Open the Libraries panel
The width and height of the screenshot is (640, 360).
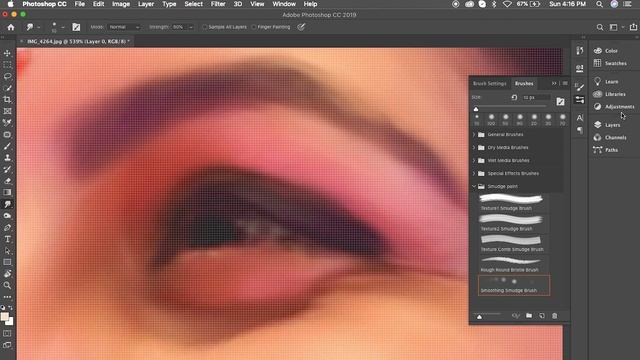[610, 94]
